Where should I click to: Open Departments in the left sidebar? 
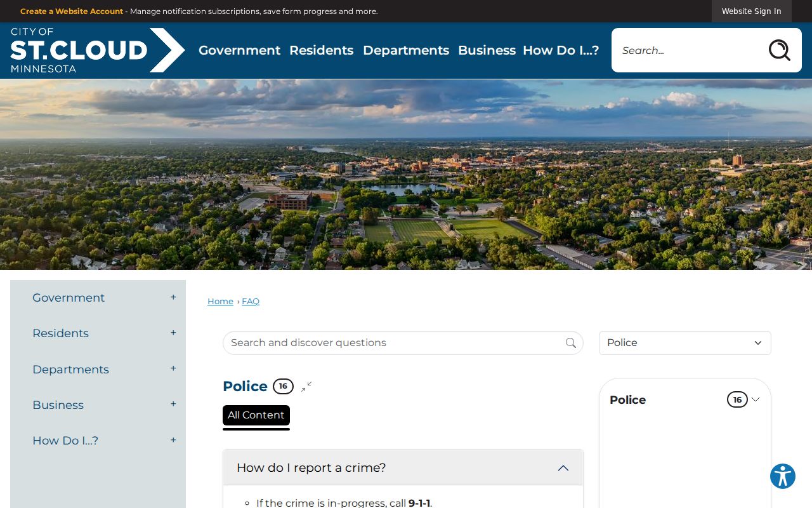[70, 370]
